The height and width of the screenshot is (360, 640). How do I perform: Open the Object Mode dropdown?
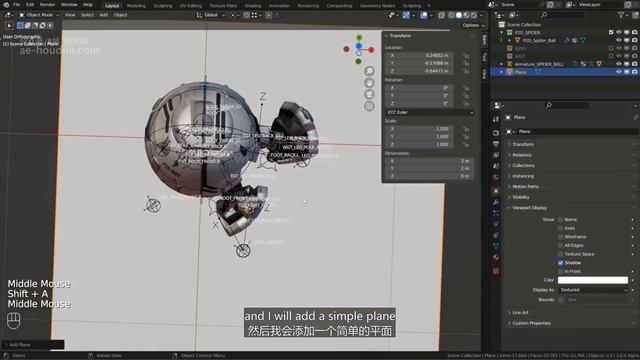pos(40,15)
